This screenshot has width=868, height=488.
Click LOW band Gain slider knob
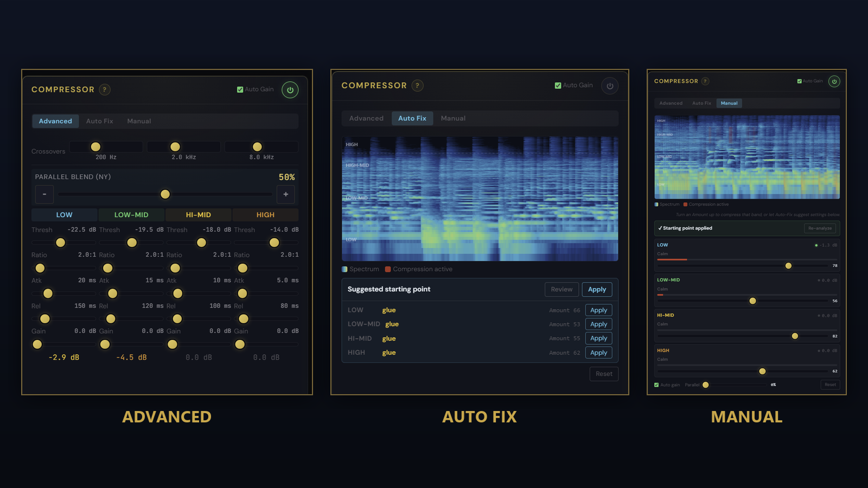coord(37,344)
